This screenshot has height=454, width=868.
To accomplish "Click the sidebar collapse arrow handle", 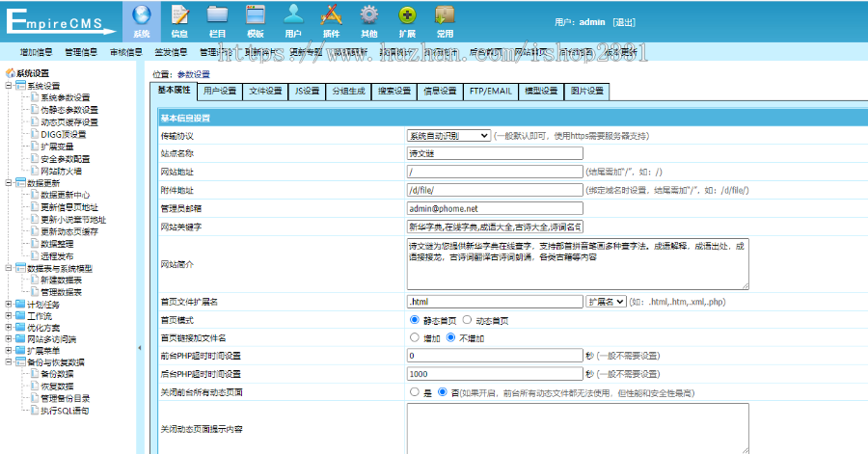I will [x=139, y=348].
